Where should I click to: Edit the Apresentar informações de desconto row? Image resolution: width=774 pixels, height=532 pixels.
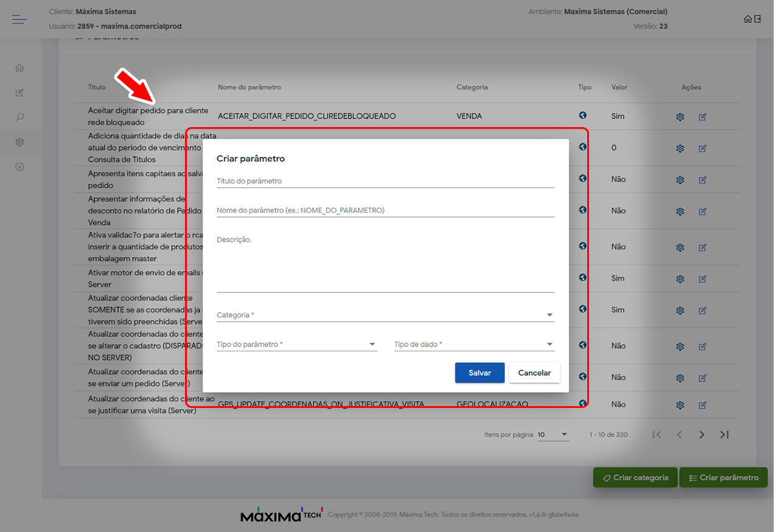coord(702,212)
